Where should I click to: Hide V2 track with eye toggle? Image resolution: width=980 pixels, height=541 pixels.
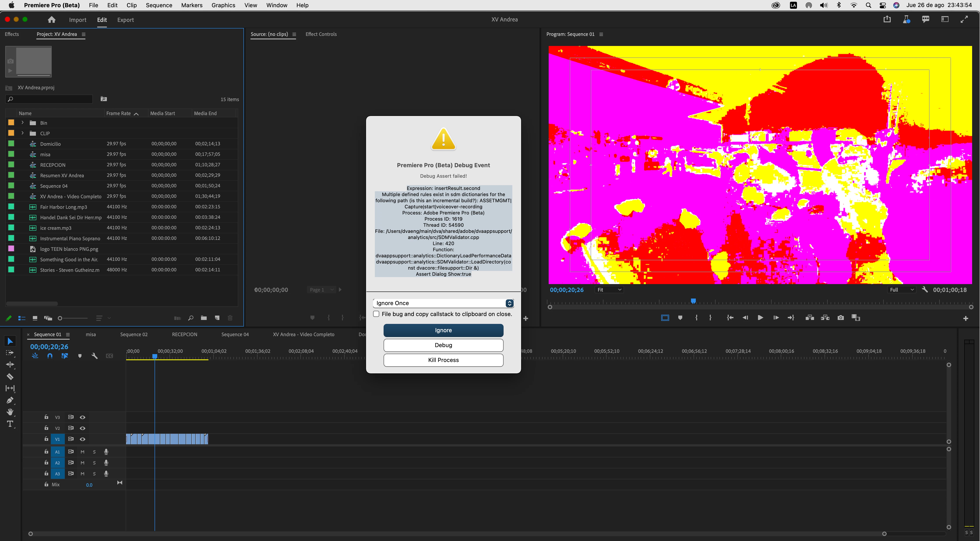[x=82, y=428]
